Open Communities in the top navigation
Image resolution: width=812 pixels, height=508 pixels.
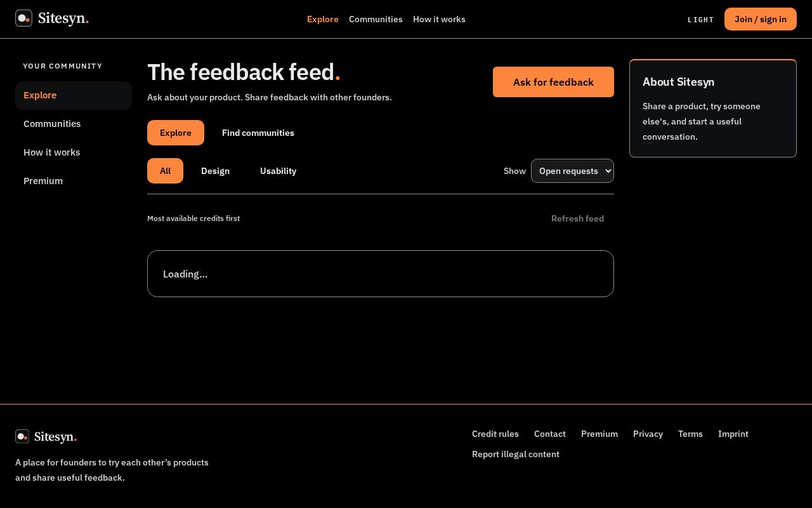376,19
